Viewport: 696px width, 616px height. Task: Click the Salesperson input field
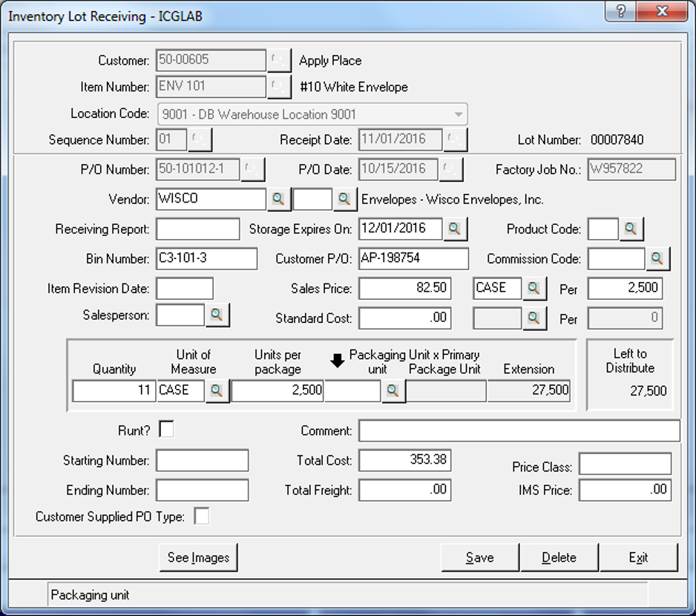point(180,315)
